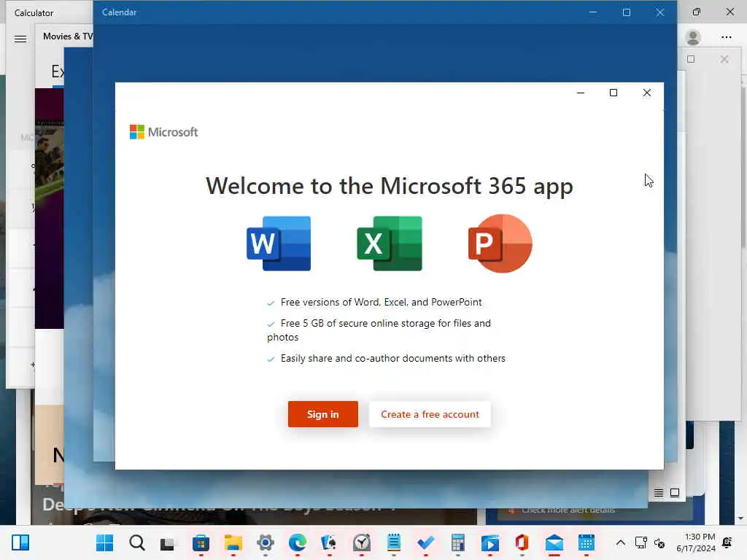This screenshot has width=747, height=560.
Task: Click the account avatar in background window
Action: click(x=693, y=37)
